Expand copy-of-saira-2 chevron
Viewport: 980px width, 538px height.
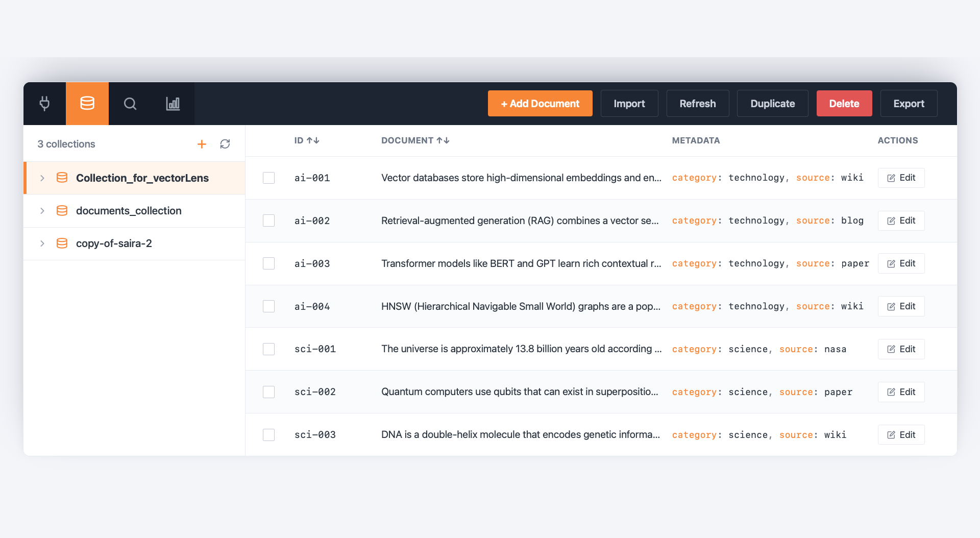pos(42,243)
